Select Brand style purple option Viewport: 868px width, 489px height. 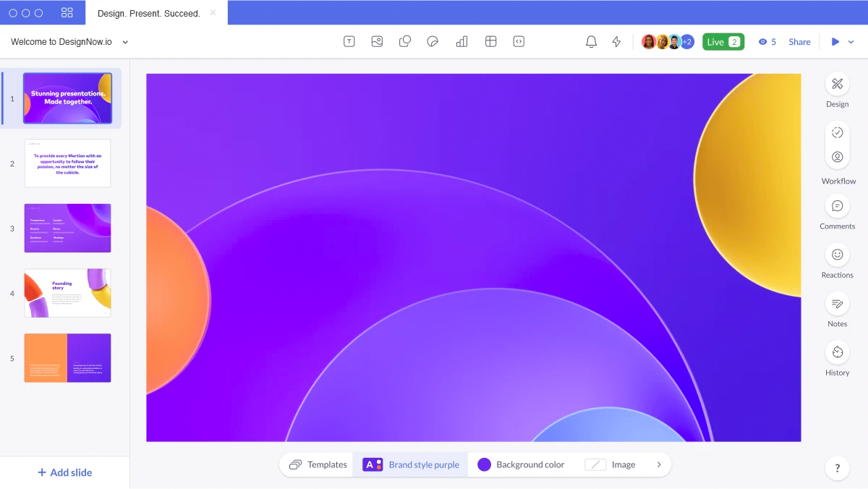pos(411,464)
